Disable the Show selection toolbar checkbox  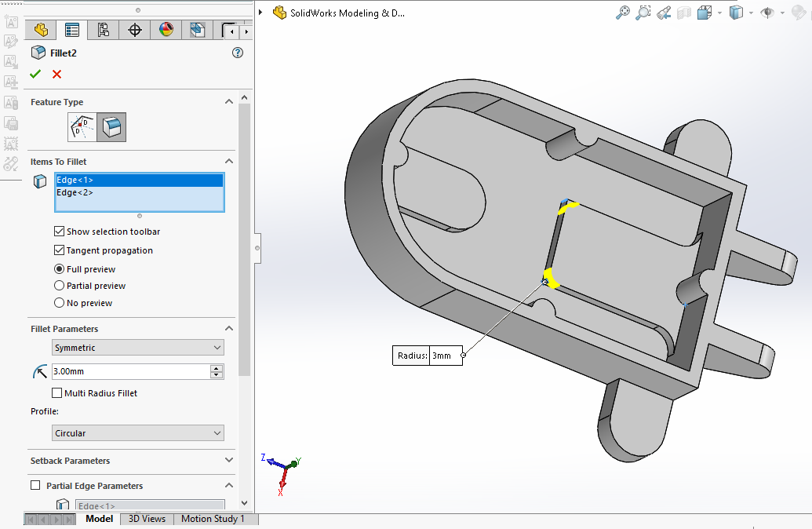pos(60,232)
